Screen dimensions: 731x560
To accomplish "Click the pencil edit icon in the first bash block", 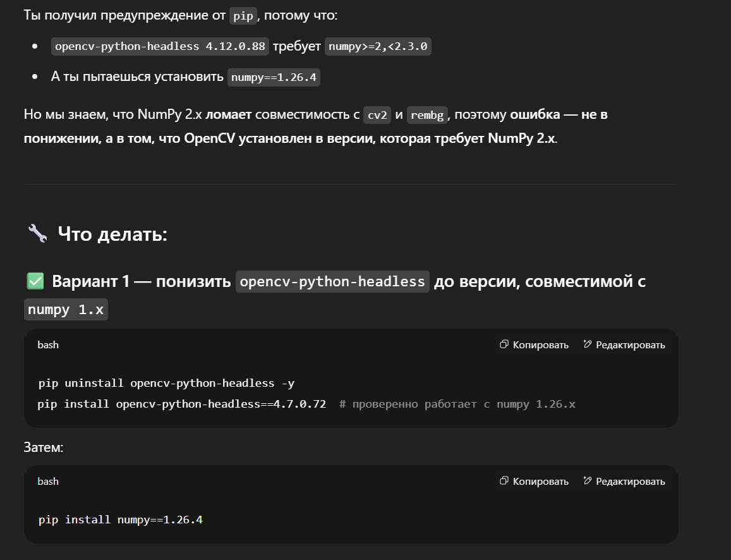I will tap(588, 344).
